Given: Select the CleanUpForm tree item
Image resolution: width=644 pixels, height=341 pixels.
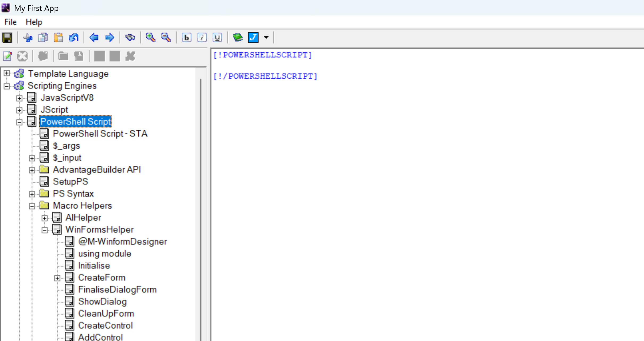Looking at the screenshot, I should click(x=106, y=313).
